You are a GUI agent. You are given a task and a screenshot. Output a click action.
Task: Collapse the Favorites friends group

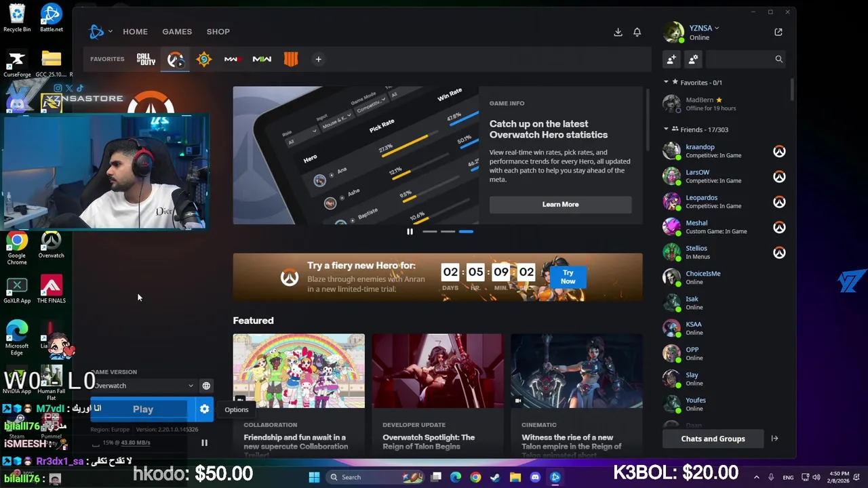(666, 82)
